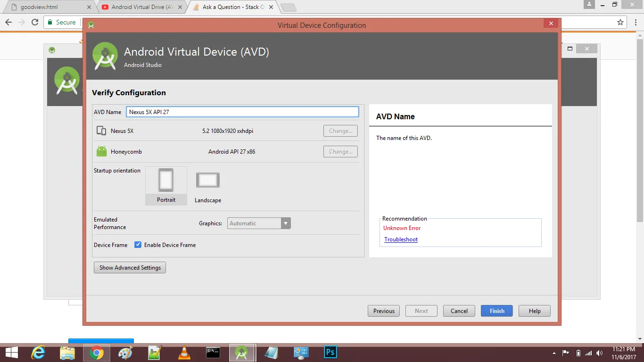
Task: Click the dialog title bar Android icon
Action: point(91,25)
